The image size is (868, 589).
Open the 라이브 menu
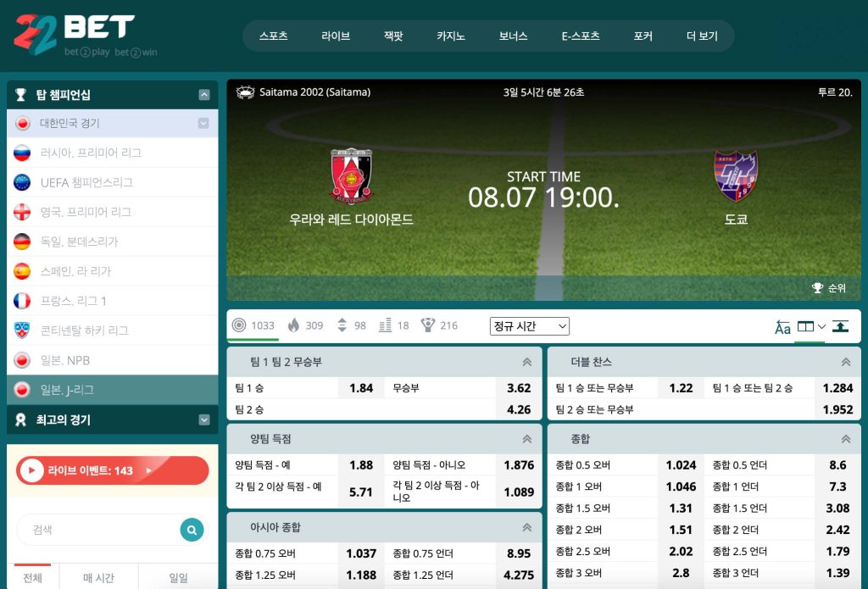[336, 36]
